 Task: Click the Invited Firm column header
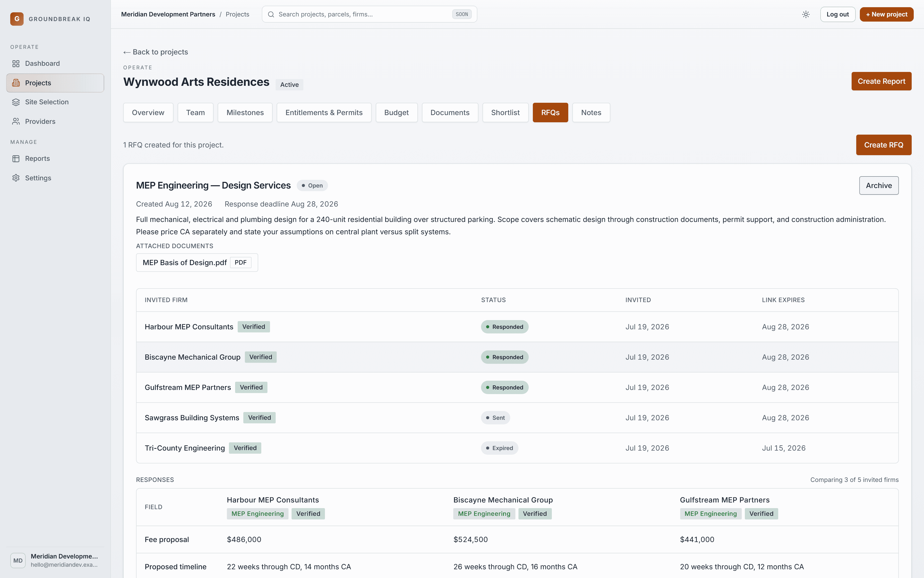coord(166,300)
